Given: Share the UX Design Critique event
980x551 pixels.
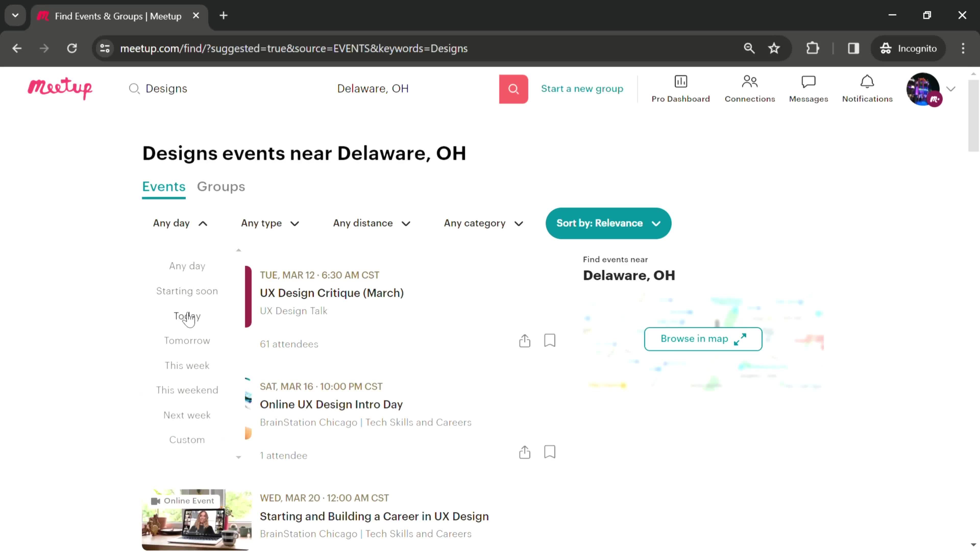Looking at the screenshot, I should 525,340.
